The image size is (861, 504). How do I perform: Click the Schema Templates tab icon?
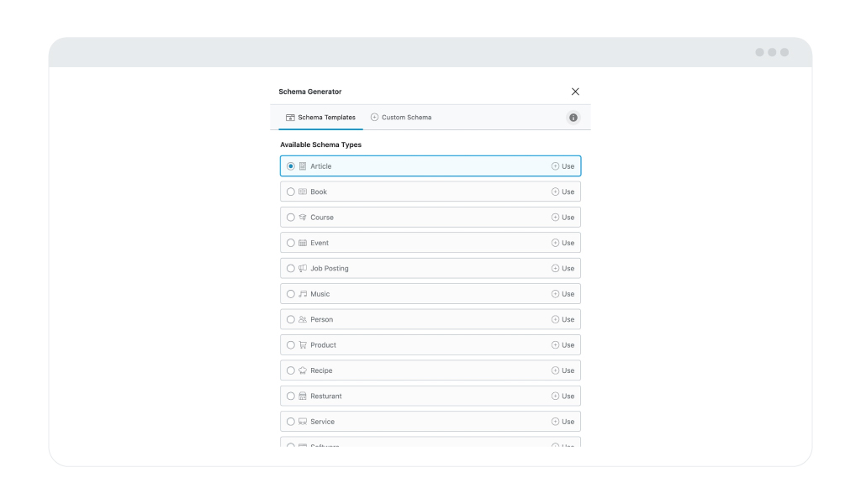point(290,118)
